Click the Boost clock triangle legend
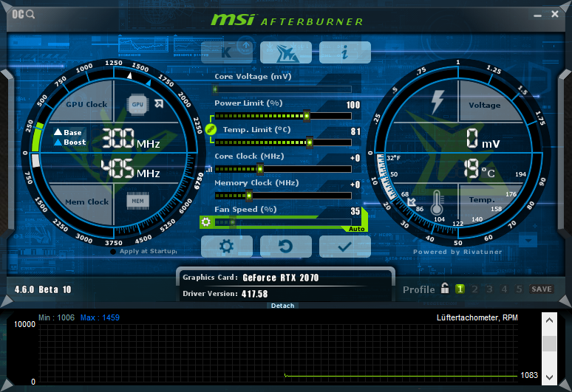The width and height of the screenshot is (572, 392). [70, 142]
